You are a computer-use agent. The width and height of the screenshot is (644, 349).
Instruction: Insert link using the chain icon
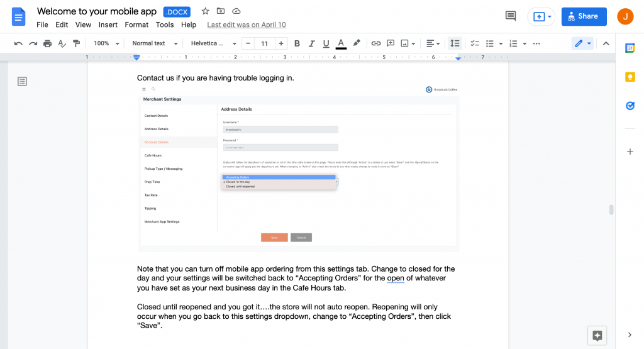(375, 43)
